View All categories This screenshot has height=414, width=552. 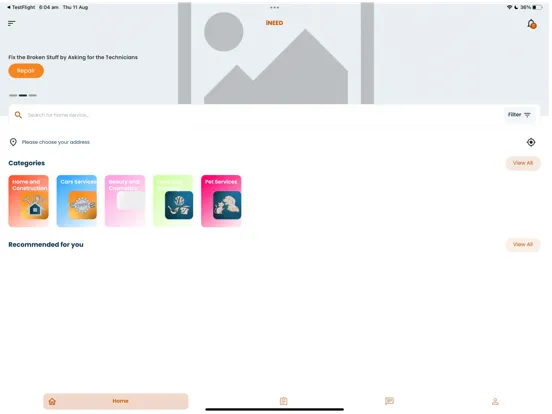523,163
